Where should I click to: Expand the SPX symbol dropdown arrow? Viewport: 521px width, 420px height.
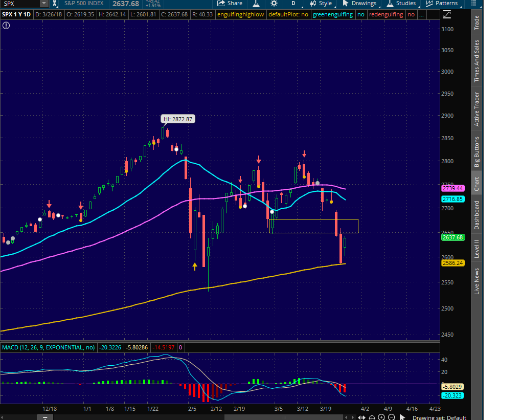(44, 4)
